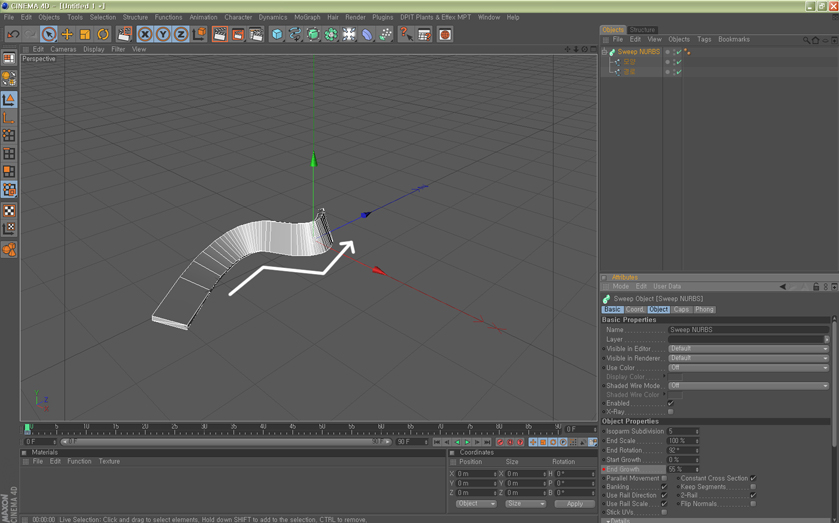Open the Visible in Editor dropdown
Viewport: 839px width, 523px height.
pos(748,348)
